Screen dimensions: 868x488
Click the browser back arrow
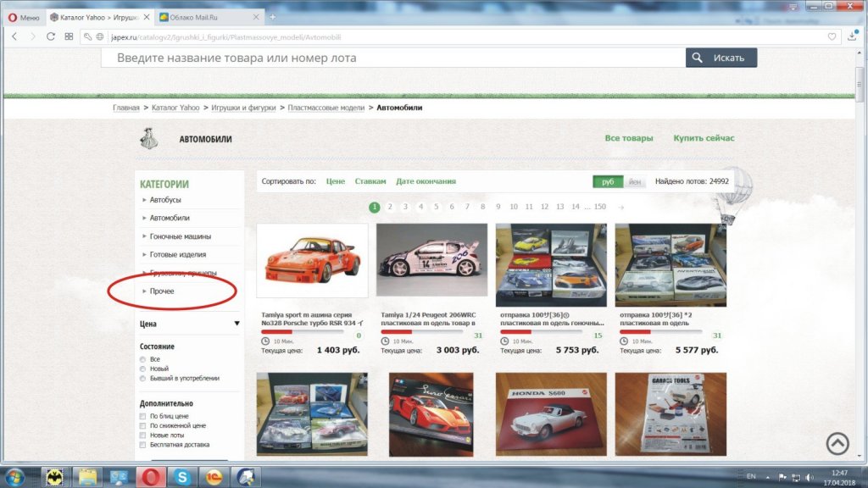click(14, 36)
